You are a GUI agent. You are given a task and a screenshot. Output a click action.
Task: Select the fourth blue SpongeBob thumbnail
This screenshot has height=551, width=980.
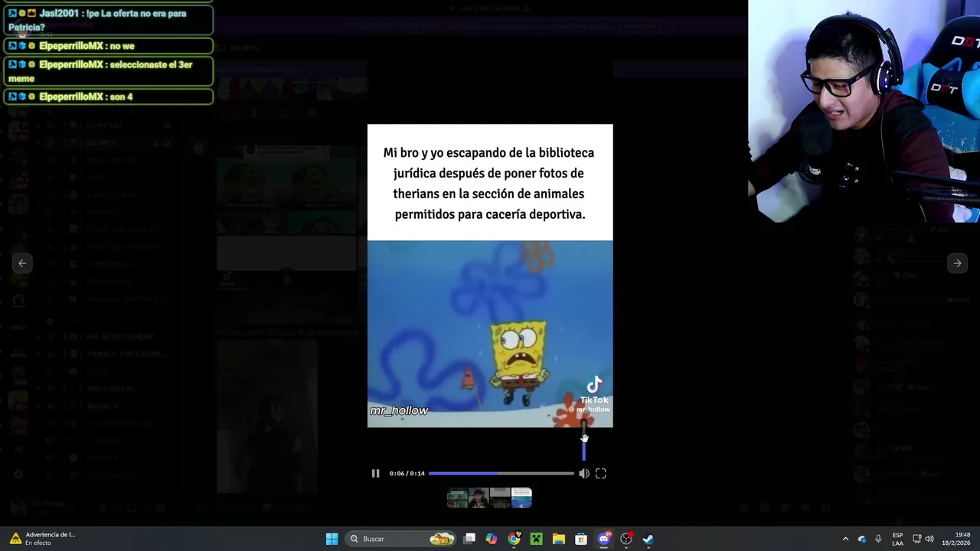pyautogui.click(x=521, y=498)
